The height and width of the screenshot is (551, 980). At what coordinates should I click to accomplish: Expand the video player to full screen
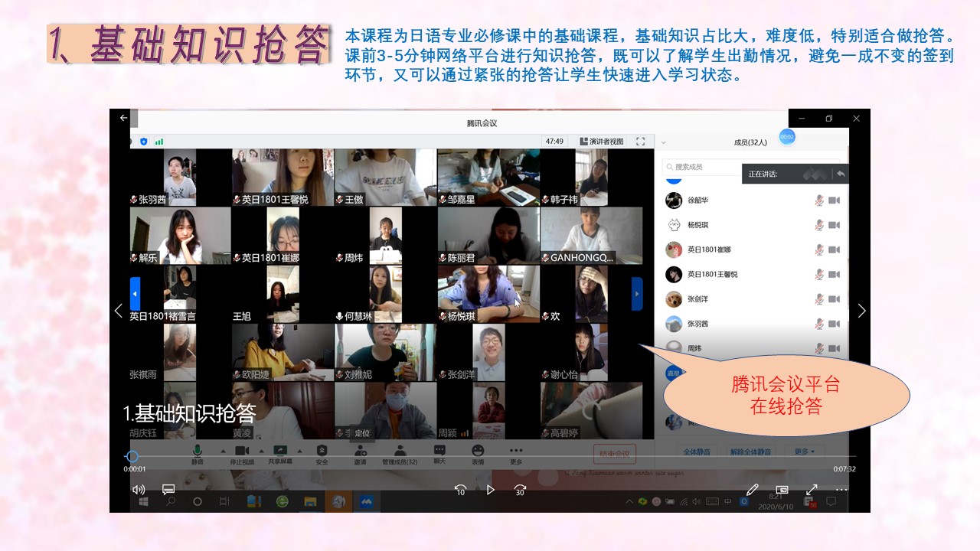[812, 490]
